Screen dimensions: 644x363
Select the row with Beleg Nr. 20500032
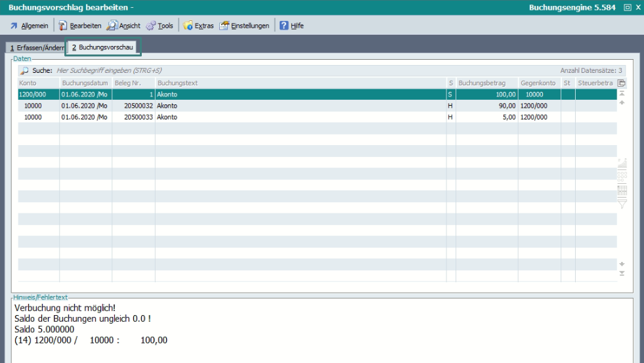(x=197, y=106)
